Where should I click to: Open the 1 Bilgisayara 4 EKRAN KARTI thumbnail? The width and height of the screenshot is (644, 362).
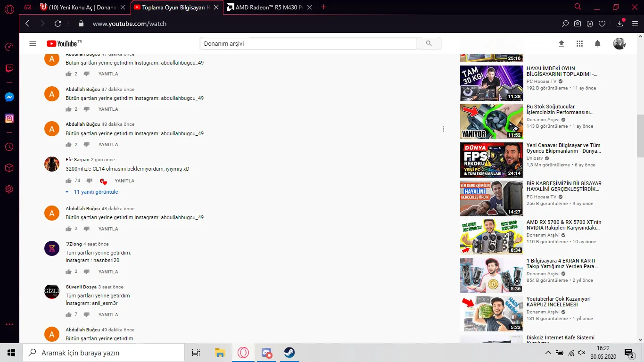pos(492,275)
